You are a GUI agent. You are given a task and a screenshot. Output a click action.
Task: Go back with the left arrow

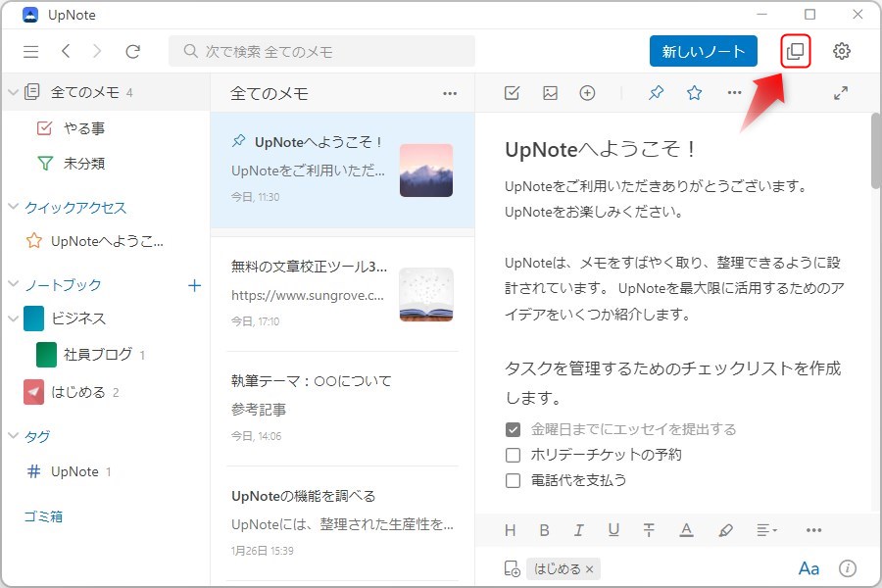(x=66, y=51)
